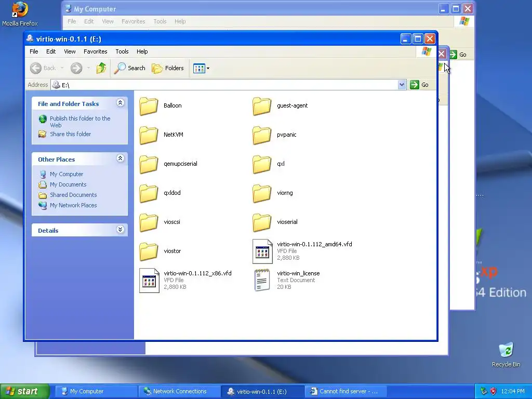Go to Shared Documents in Other Places
Viewport: 532px width, 399px height.
click(73, 195)
